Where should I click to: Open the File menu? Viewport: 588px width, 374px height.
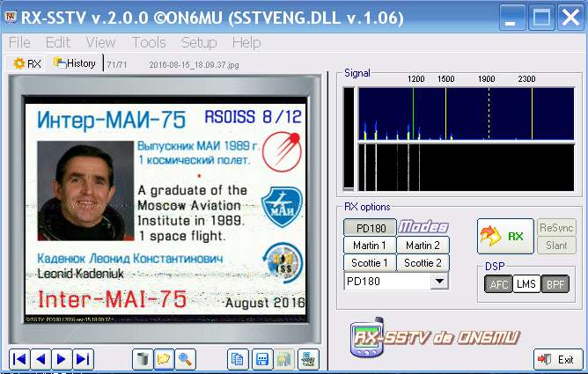[19, 43]
